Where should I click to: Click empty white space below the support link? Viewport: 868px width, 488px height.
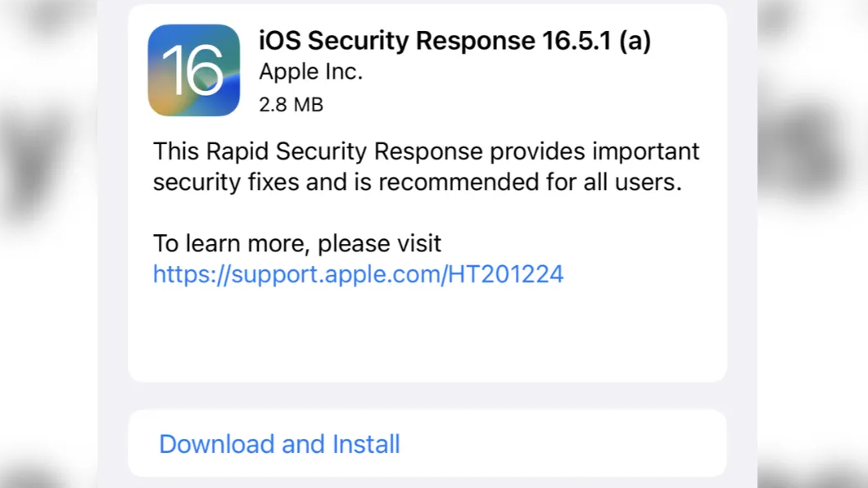426,336
